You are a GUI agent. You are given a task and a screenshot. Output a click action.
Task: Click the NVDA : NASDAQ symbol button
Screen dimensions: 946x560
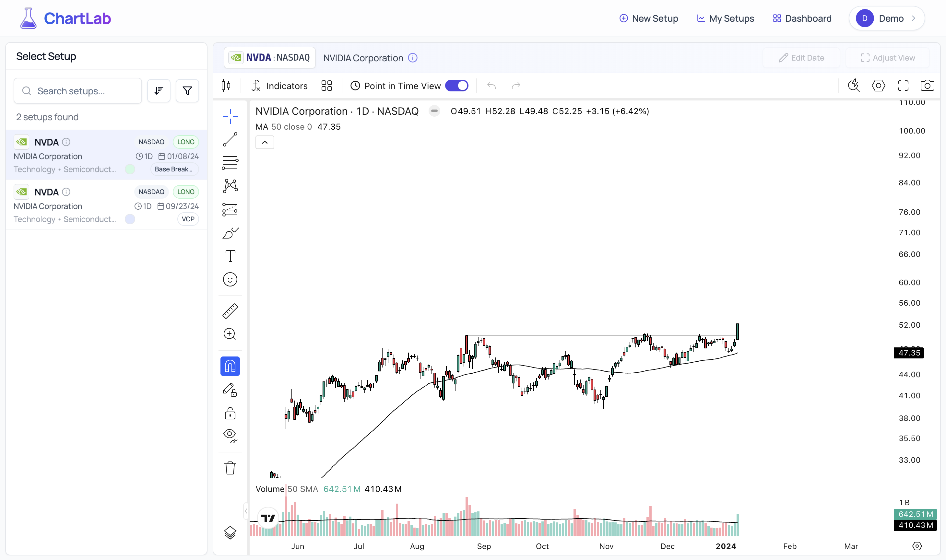point(270,58)
